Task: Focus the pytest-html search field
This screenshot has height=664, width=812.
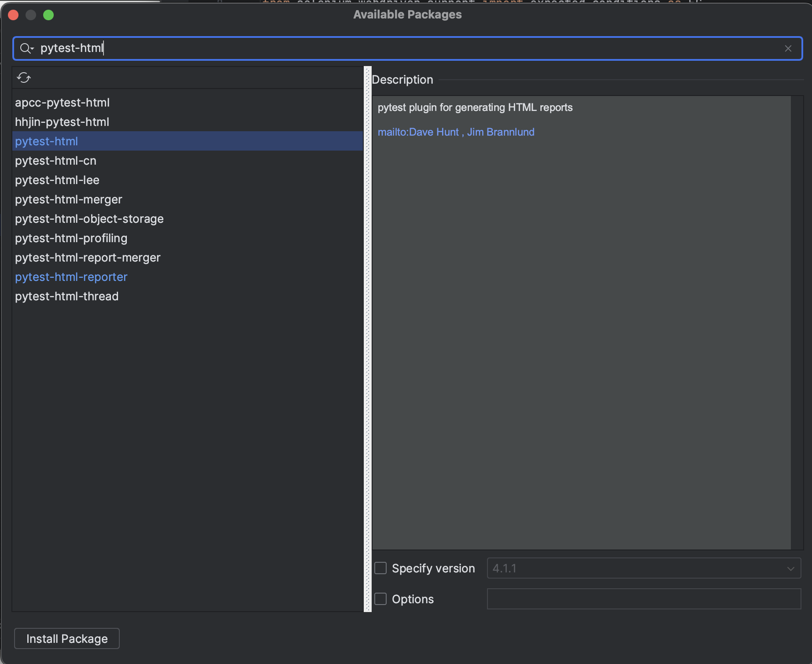Action: click(408, 48)
